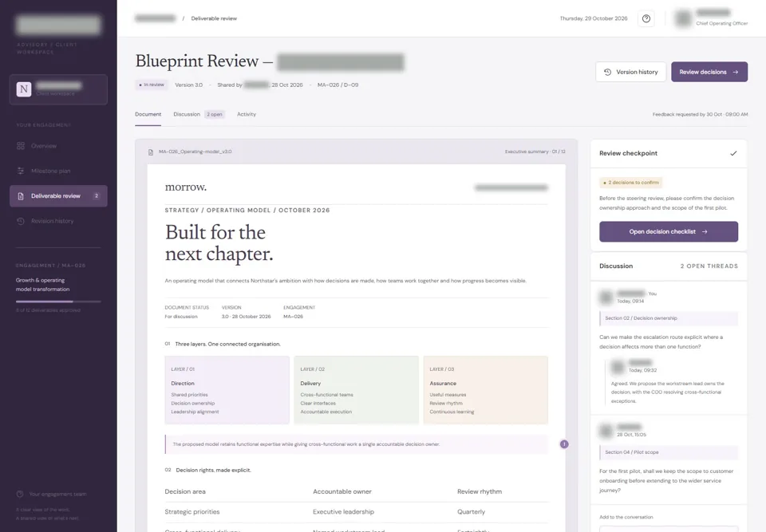
Task: Click the Decision area column header
Action: (x=185, y=491)
